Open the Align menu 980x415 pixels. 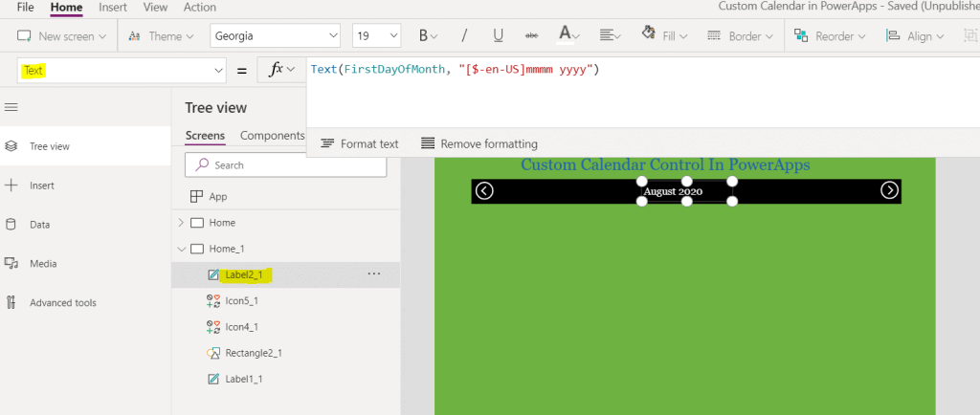coord(915,36)
